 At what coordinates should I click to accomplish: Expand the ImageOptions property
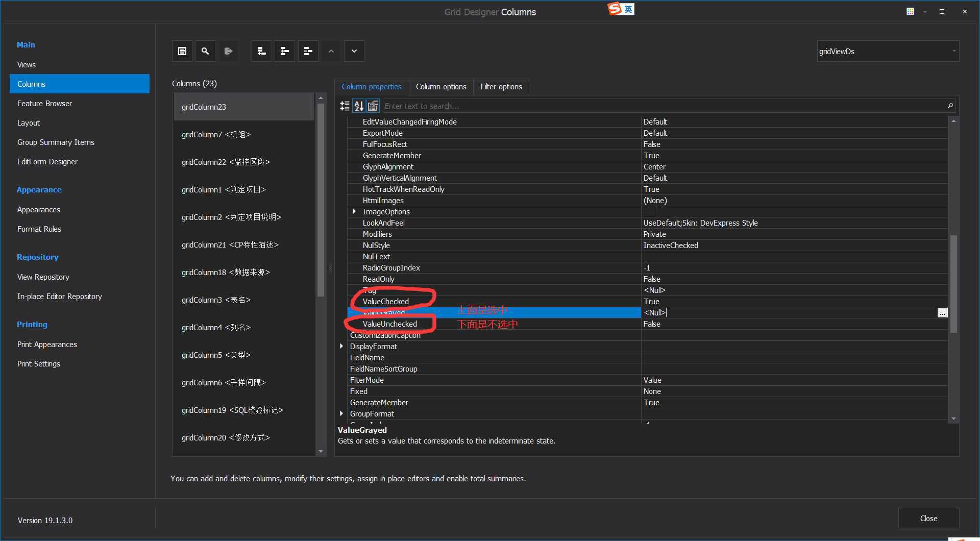tap(354, 211)
